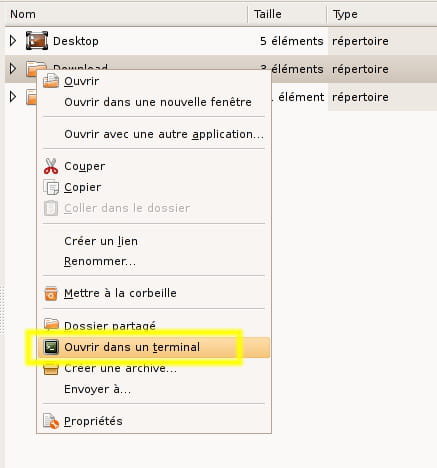Select Créer un lien menu entry

[101, 241]
